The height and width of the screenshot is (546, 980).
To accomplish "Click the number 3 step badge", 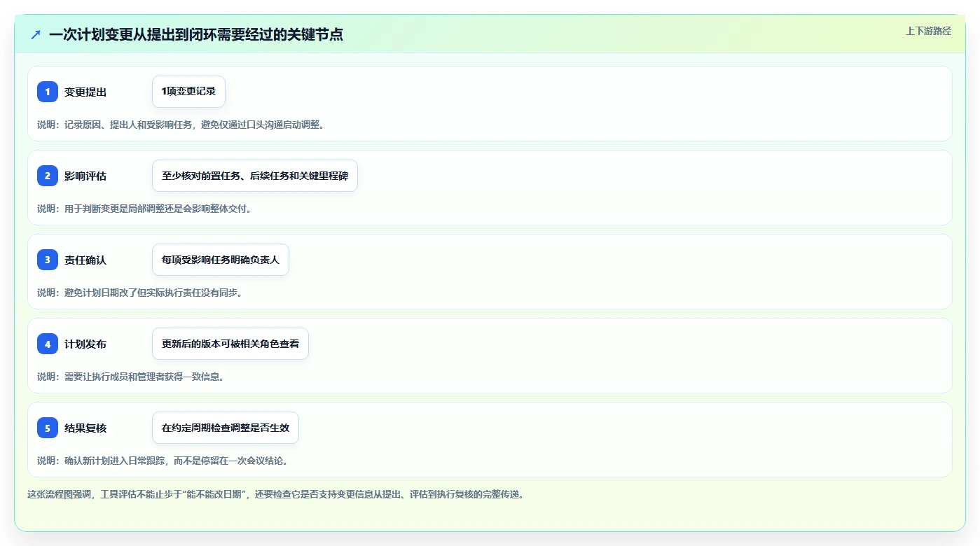I will (48, 260).
